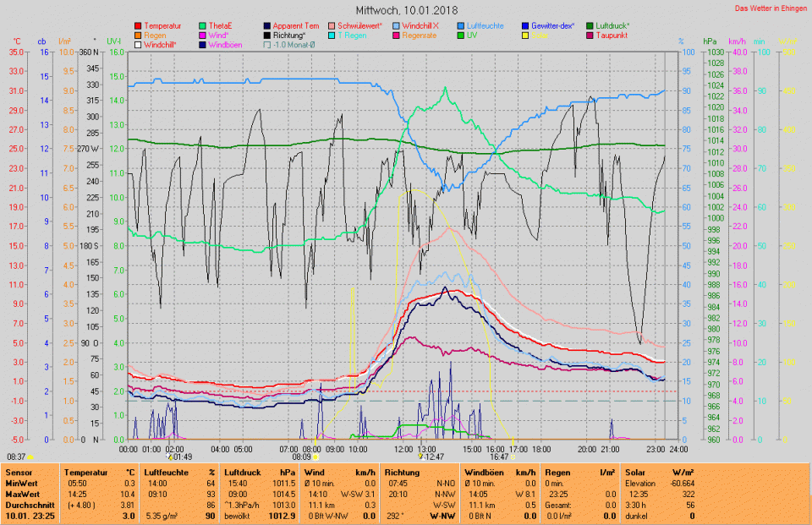Click the blue Luftfeuchte legend square
Image resolution: width=812 pixels, height=525 pixels.
pyautogui.click(x=460, y=26)
